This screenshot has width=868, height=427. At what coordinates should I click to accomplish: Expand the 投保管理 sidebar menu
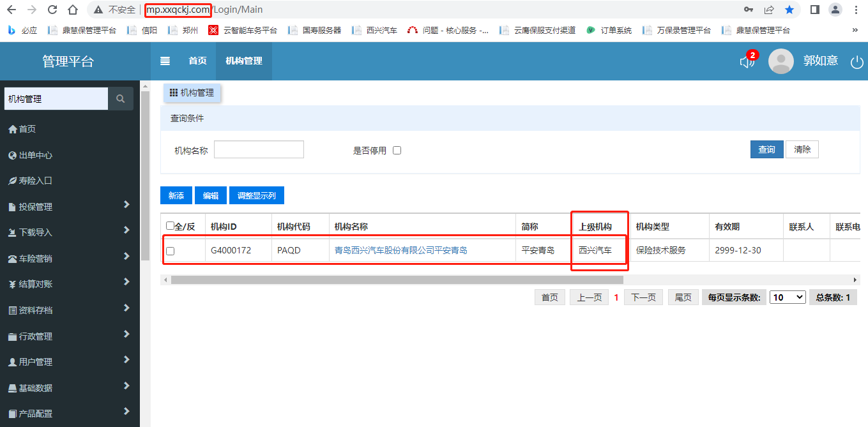point(70,207)
